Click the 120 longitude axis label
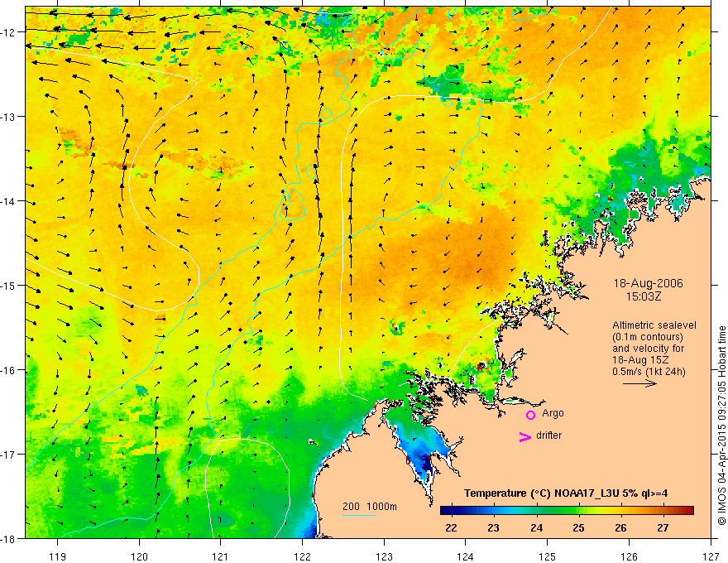 tap(139, 556)
